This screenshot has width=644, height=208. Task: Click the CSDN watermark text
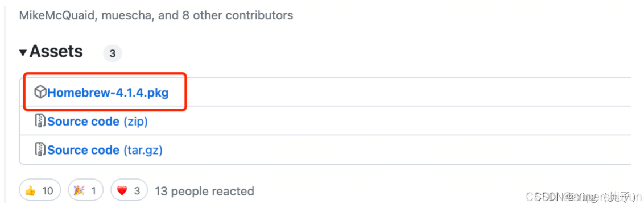(x=583, y=197)
